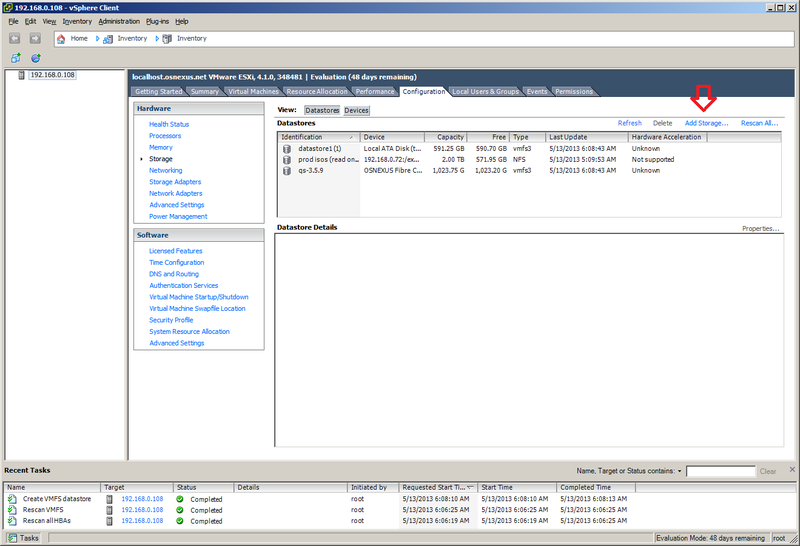Click Inventory breadcrumb next to Home
This screenshot has height=546, width=800.
point(132,38)
